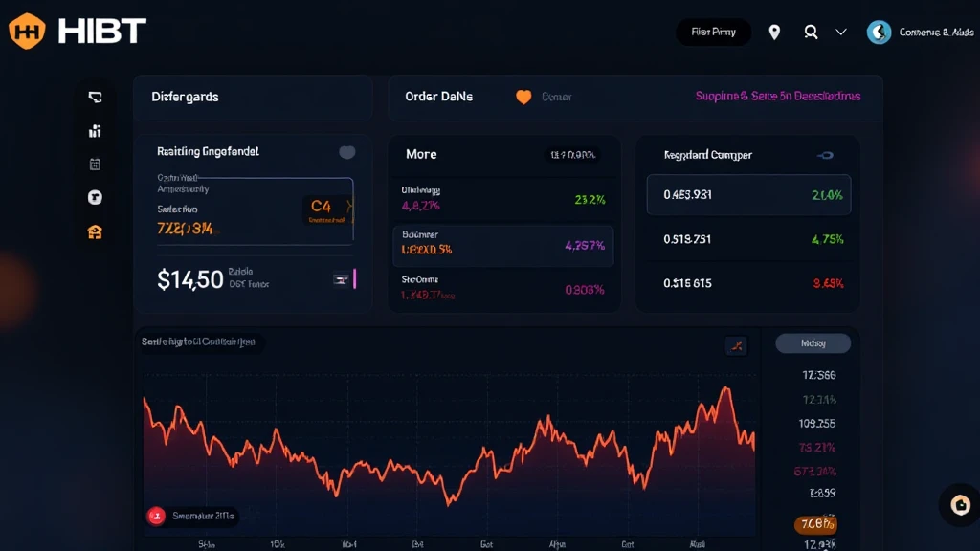The width and height of the screenshot is (980, 551).
Task: Click the Fier Pimy button
Action: 713,33
